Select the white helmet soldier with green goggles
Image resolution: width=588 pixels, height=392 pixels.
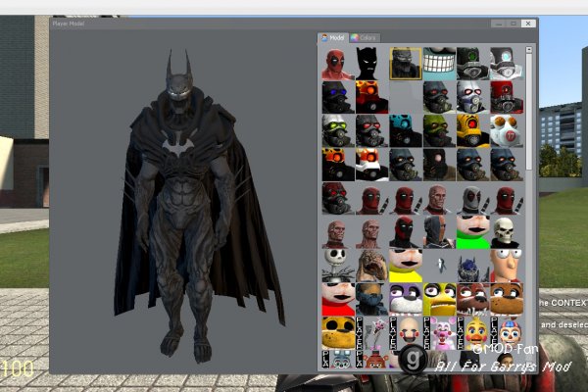point(338,131)
